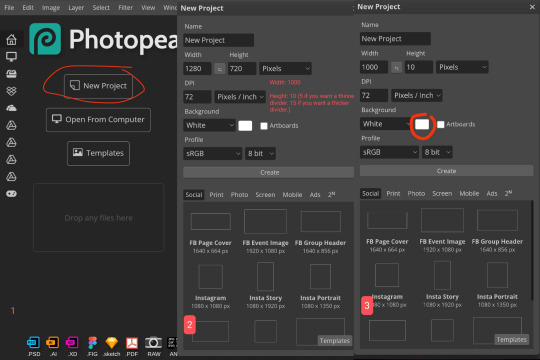Switch to Photo tab in 1280-wide dialog
The height and width of the screenshot is (360, 540).
point(239,195)
